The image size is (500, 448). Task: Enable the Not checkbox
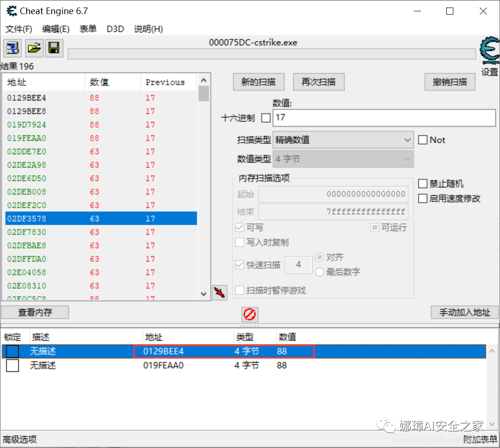click(423, 140)
